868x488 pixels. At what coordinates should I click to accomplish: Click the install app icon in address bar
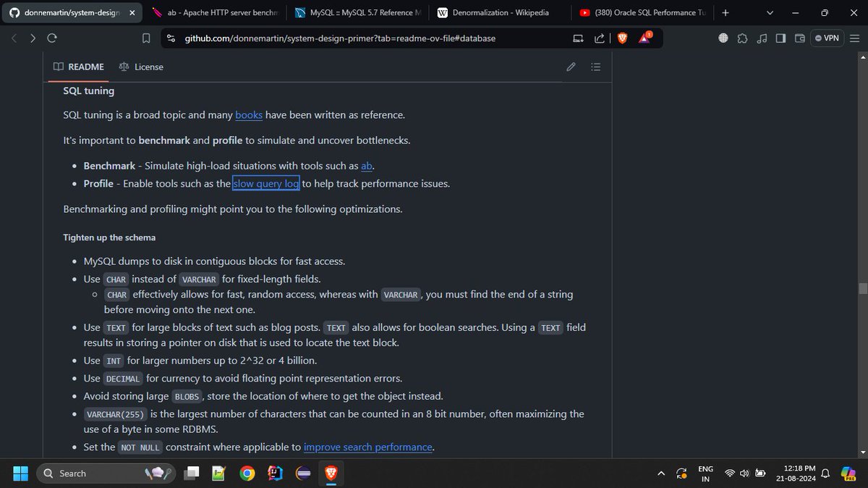[x=578, y=38]
